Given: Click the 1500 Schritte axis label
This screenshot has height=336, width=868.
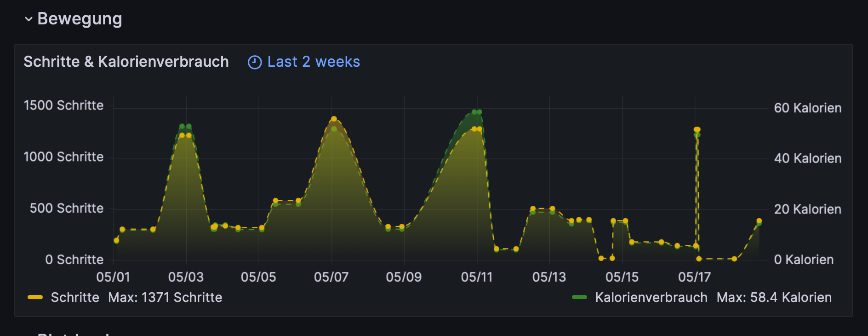Looking at the screenshot, I should coord(63,105).
